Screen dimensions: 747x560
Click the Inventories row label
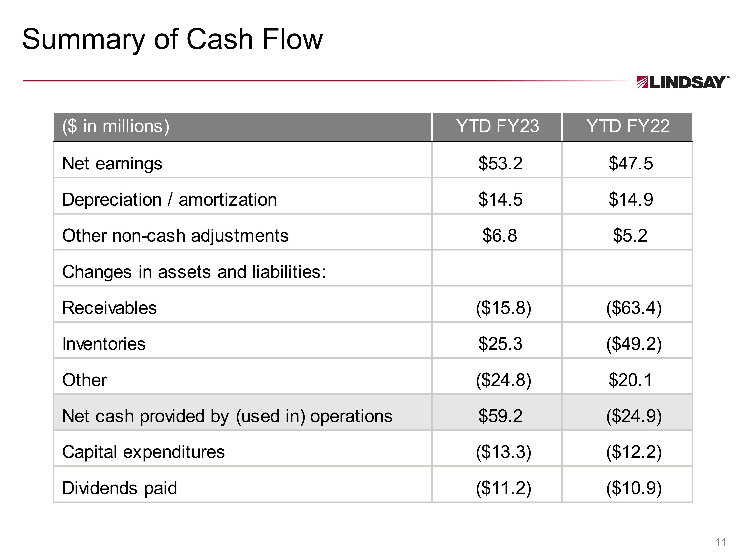(x=104, y=344)
